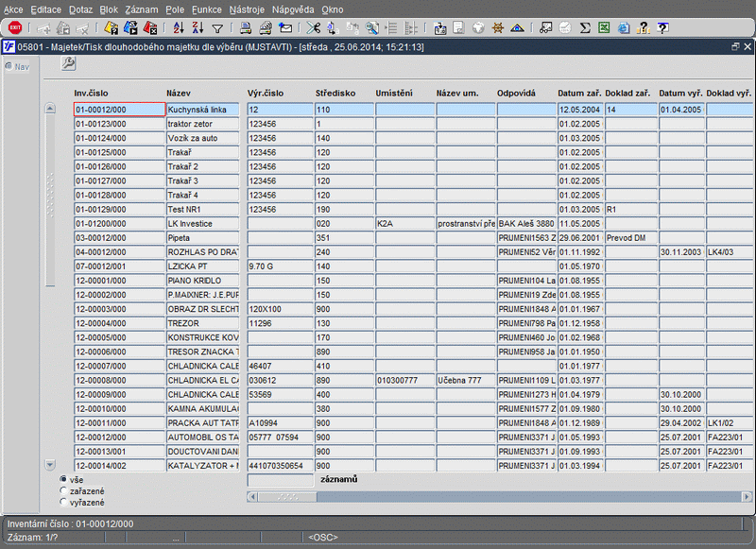Viewport: 756px width, 549px height.
Task: Click the horizontal scrollbar right arrow
Action: (x=747, y=496)
